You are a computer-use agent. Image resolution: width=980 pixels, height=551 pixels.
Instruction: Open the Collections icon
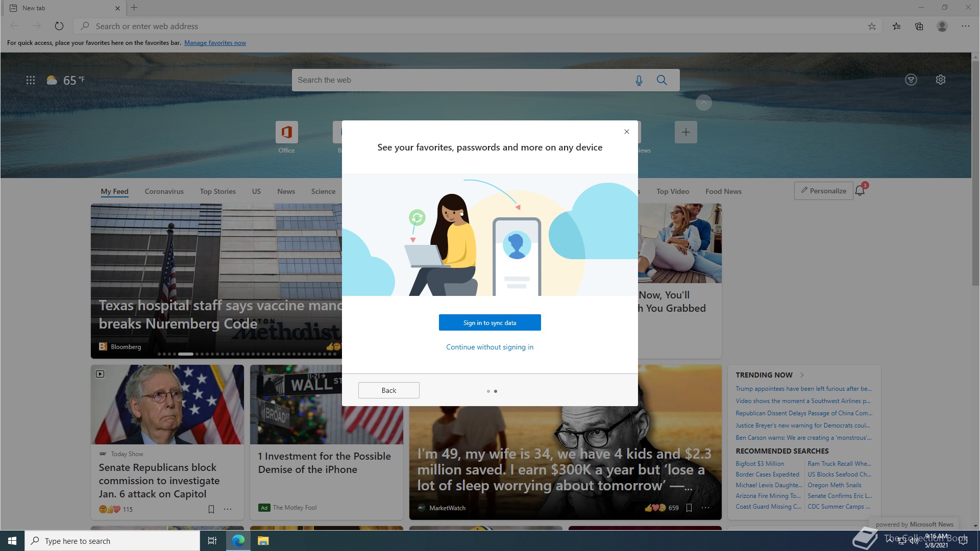pos(919,26)
